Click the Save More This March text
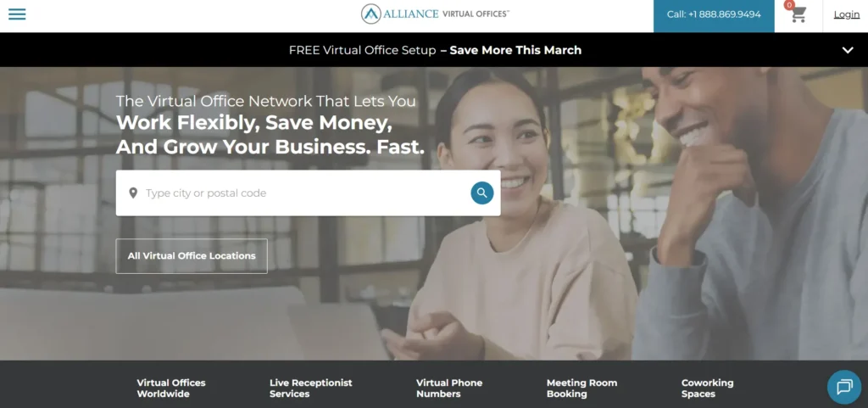868x408 pixels. (515, 50)
